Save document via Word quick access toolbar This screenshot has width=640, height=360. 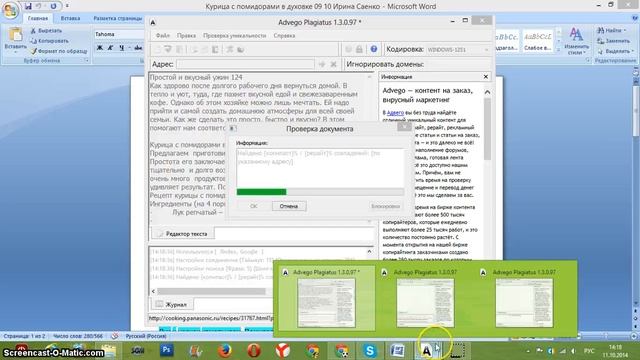[28, 6]
